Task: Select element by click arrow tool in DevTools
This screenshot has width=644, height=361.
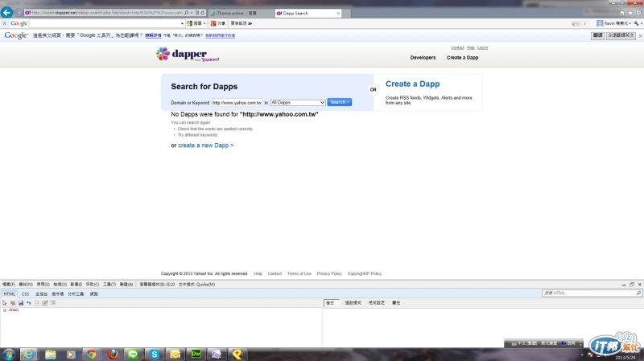Action: coord(5,303)
